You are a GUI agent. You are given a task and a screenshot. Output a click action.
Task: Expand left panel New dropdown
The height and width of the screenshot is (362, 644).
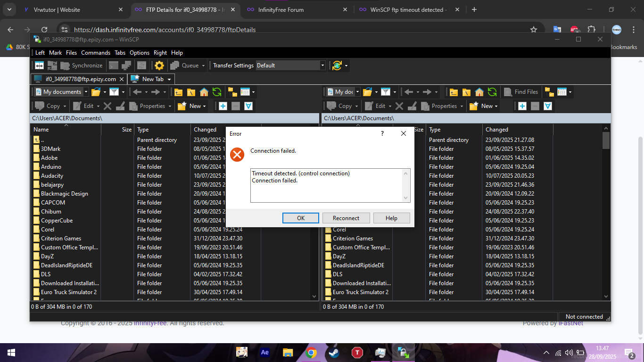point(204,106)
